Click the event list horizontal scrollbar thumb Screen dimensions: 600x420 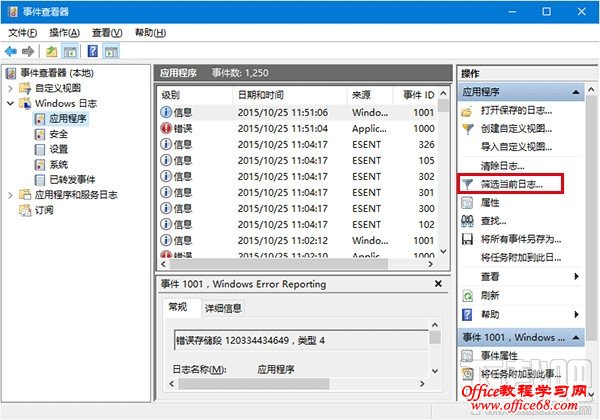(279, 264)
